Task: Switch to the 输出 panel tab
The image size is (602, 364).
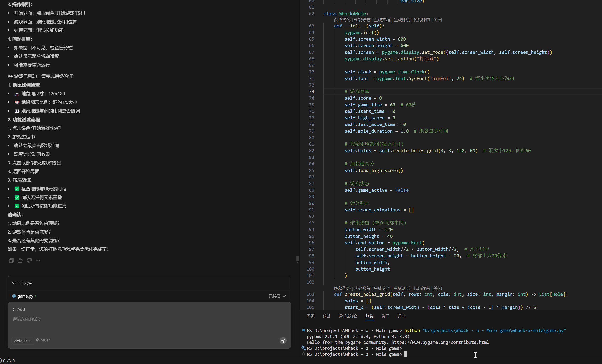Action: [x=326, y=316]
